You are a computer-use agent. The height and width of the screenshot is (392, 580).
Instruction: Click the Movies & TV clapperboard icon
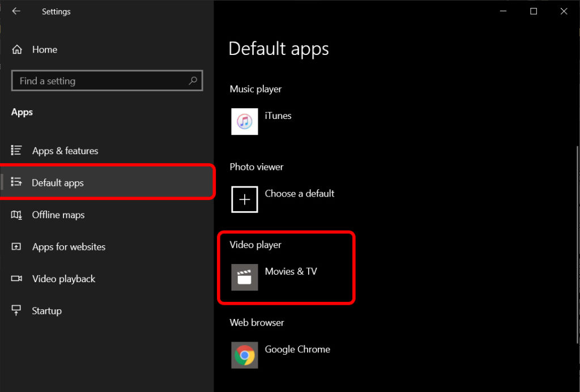coord(245,277)
